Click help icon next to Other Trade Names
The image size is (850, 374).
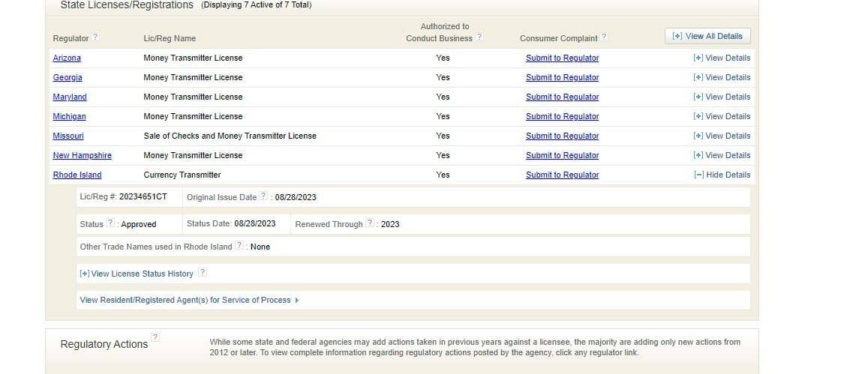[239, 246]
